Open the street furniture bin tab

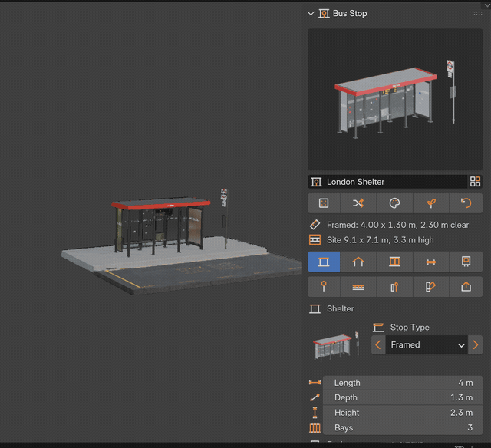pyautogui.click(x=394, y=286)
